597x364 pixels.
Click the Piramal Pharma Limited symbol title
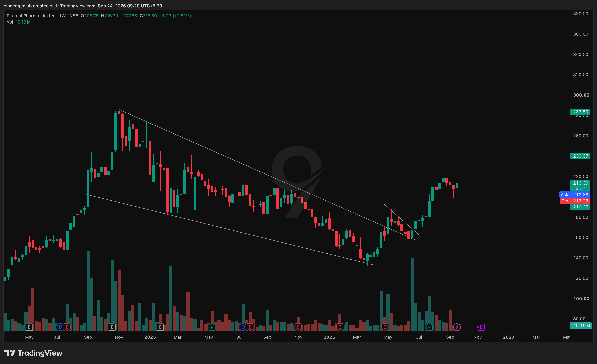pyautogui.click(x=31, y=16)
